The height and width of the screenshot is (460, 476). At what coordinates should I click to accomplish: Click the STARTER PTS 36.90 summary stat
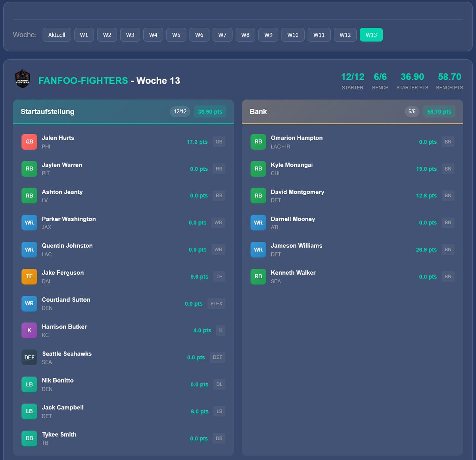pos(412,81)
